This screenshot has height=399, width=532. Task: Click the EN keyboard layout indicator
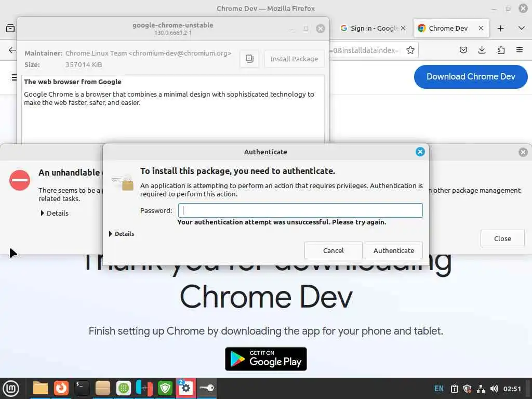click(x=438, y=389)
